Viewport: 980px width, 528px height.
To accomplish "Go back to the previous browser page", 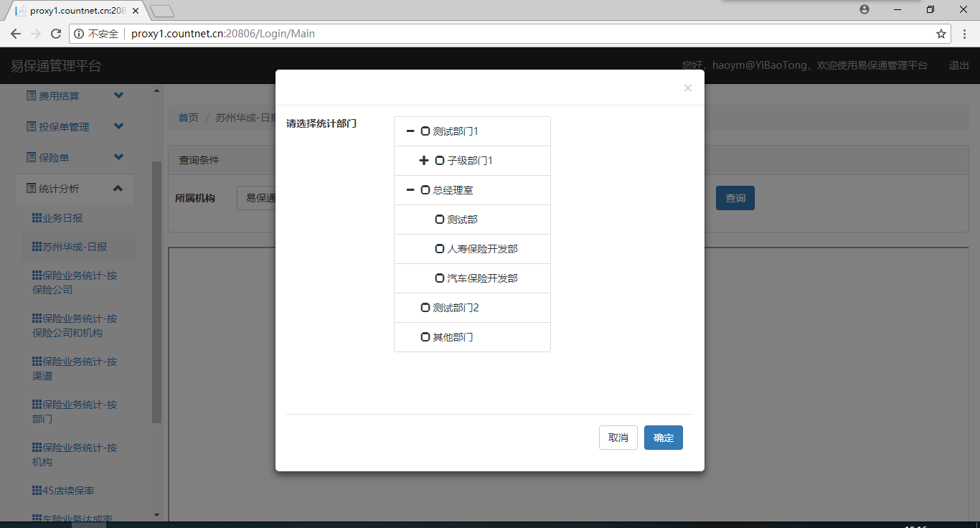I will click(16, 34).
